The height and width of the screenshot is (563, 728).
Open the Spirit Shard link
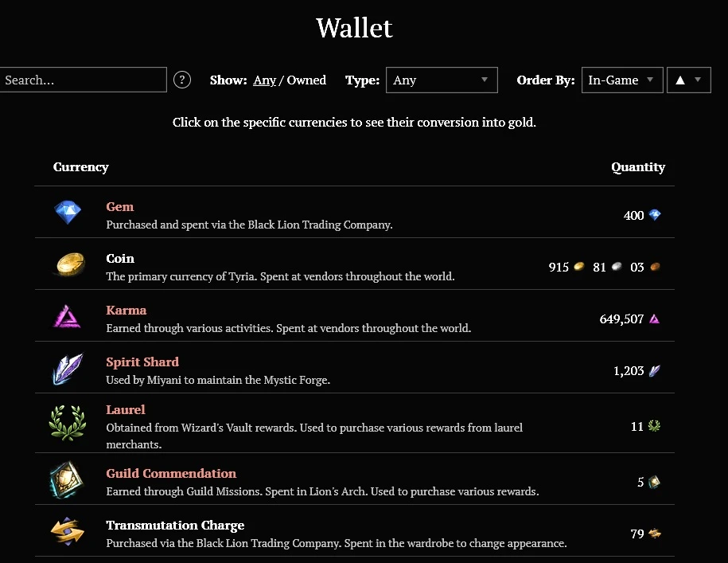142,362
